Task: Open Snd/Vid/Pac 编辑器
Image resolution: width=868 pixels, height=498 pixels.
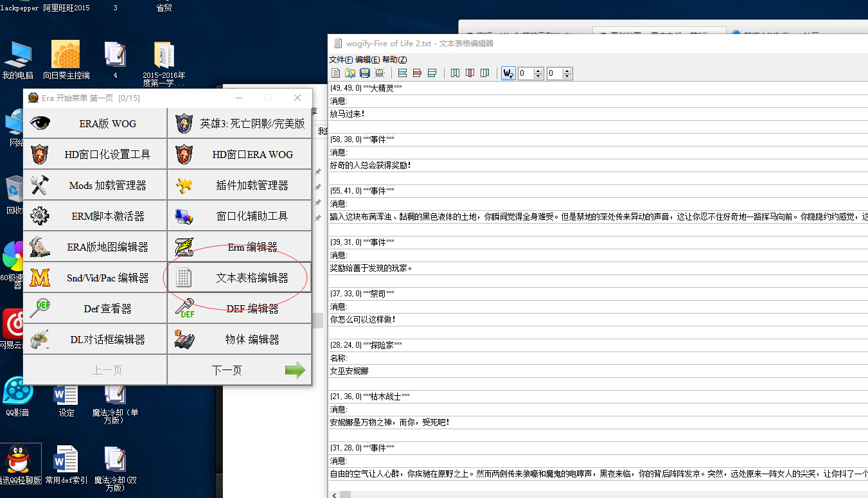Action: coord(95,278)
